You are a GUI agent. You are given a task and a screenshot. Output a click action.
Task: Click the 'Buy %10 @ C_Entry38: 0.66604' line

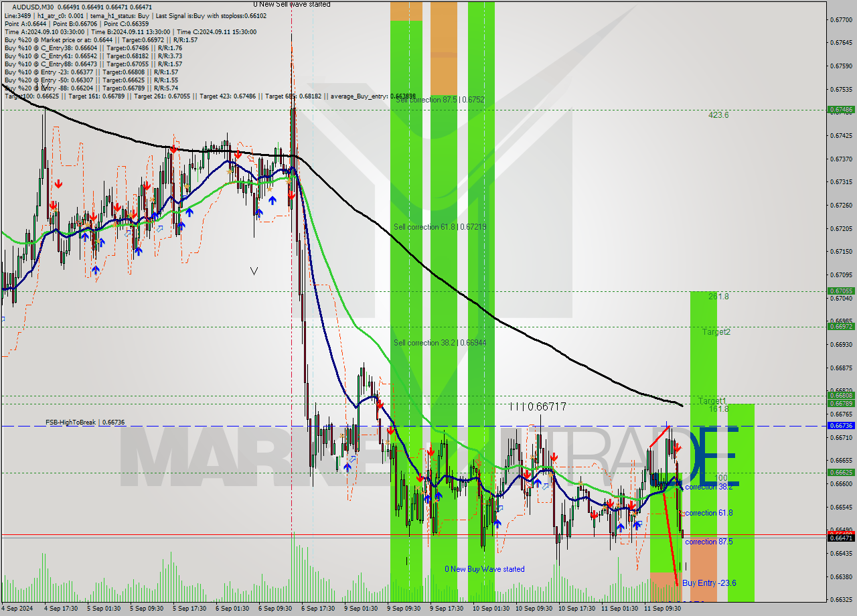(93, 48)
